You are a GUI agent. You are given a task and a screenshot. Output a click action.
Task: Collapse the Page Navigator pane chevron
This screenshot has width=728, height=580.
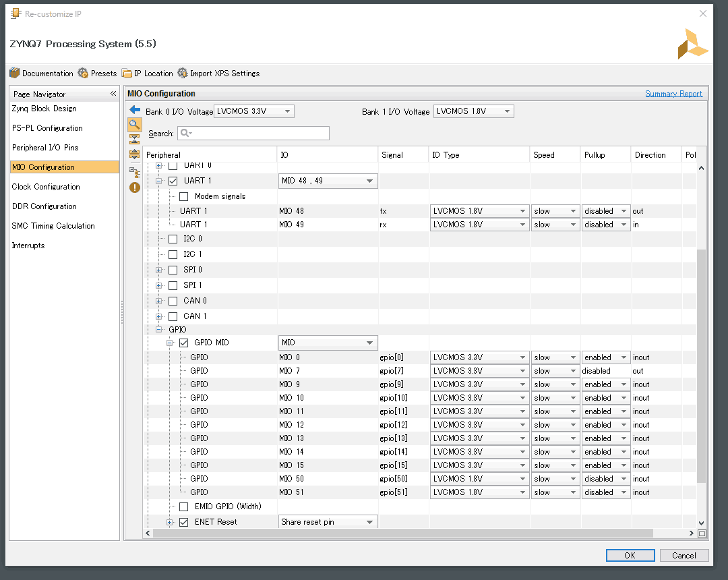pos(113,94)
